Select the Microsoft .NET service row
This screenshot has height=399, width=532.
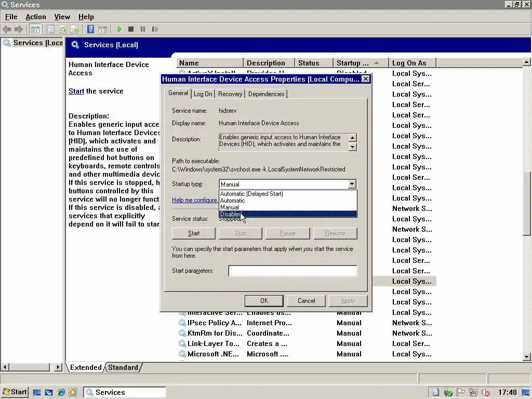(307, 354)
